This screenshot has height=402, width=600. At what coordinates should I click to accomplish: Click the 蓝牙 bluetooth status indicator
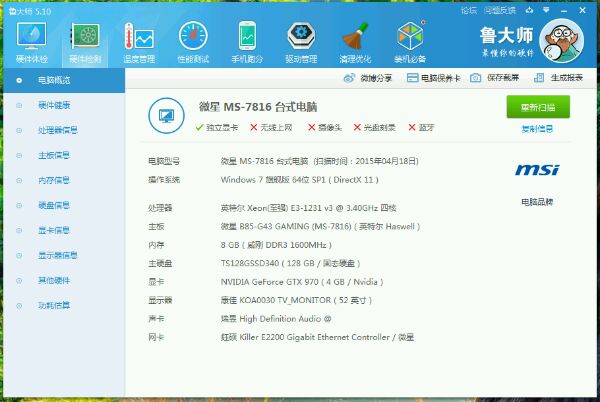click(x=421, y=127)
